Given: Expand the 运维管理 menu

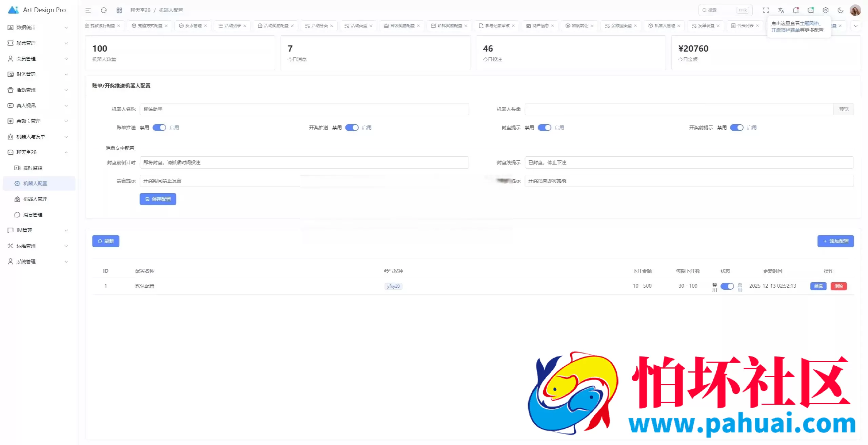Looking at the screenshot, I should pyautogui.click(x=39, y=246).
